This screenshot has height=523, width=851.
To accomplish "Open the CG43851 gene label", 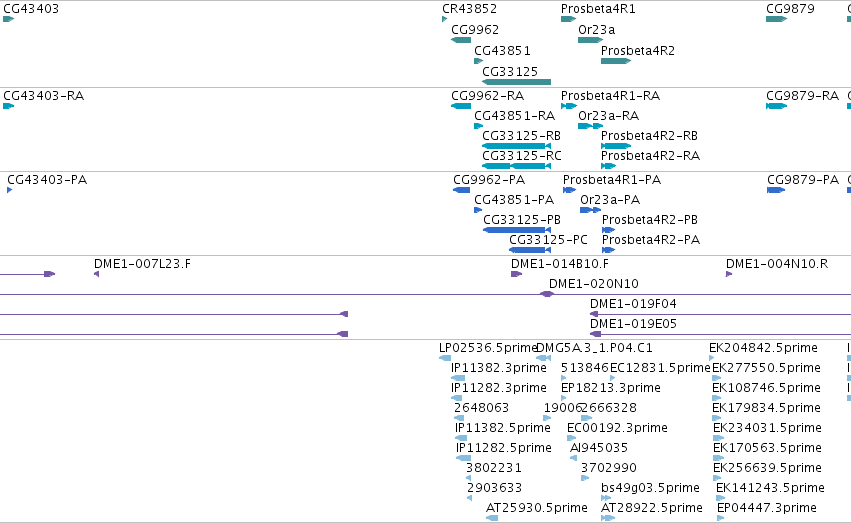I will (x=503, y=51).
